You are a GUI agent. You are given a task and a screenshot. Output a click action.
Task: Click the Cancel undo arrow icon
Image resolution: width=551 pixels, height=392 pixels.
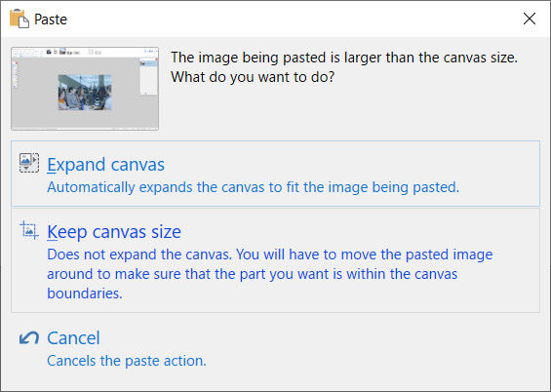coord(29,338)
